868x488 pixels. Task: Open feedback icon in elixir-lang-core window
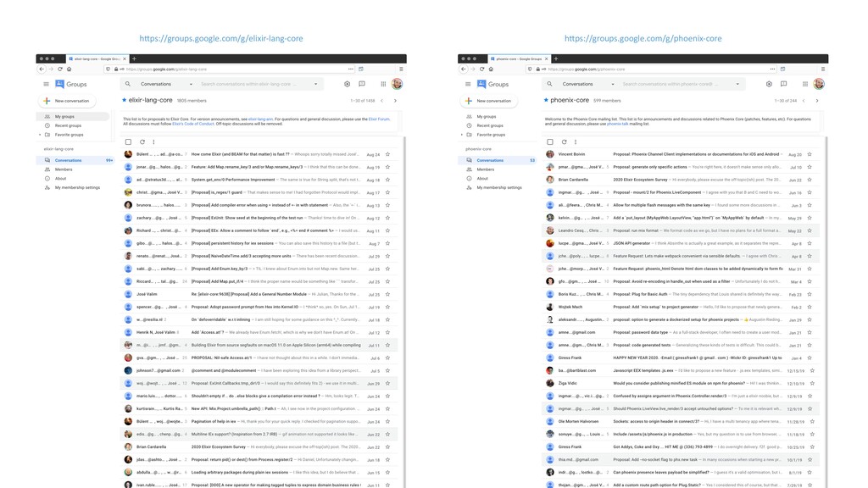tap(362, 84)
